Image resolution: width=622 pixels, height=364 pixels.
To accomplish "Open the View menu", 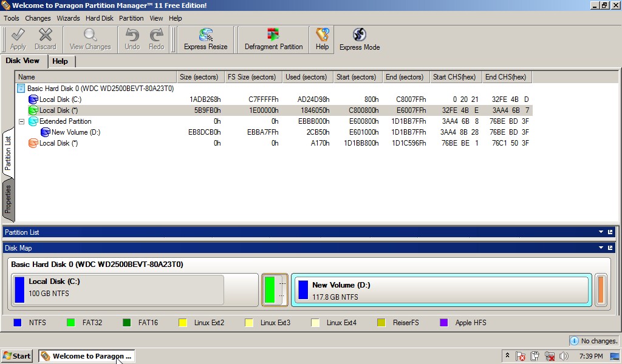I will coord(156,18).
